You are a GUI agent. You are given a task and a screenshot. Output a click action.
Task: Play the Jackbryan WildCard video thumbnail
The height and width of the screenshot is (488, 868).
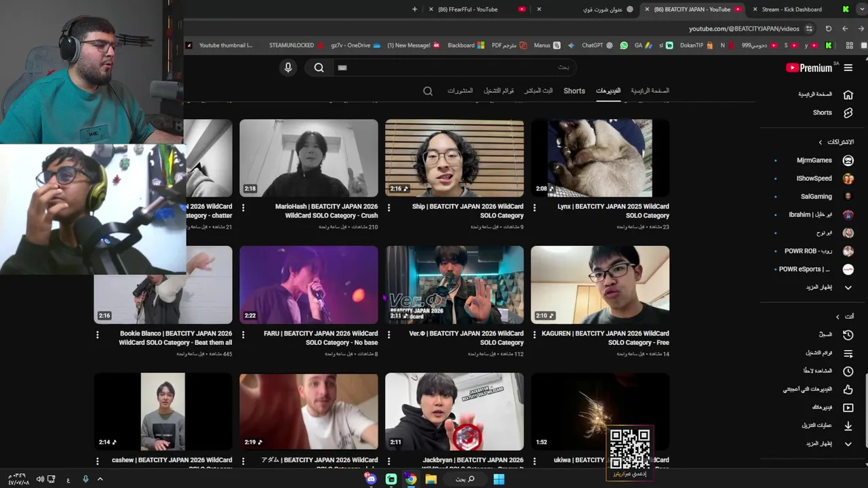(454, 412)
